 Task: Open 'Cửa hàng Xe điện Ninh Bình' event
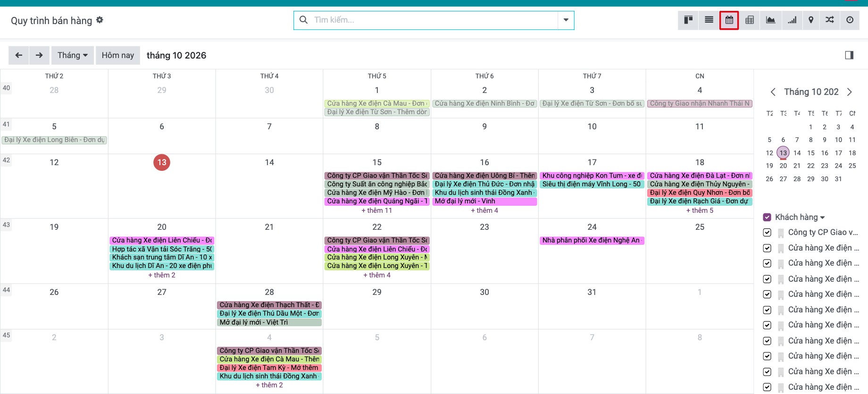tap(484, 103)
